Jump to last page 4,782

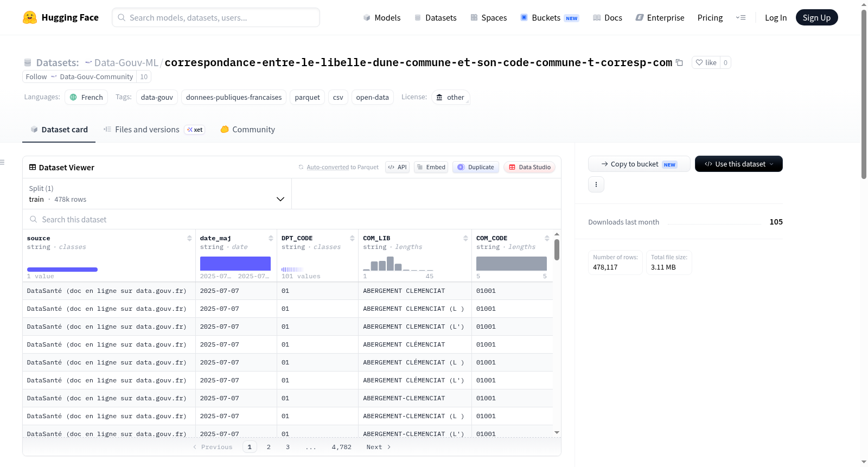click(342, 447)
